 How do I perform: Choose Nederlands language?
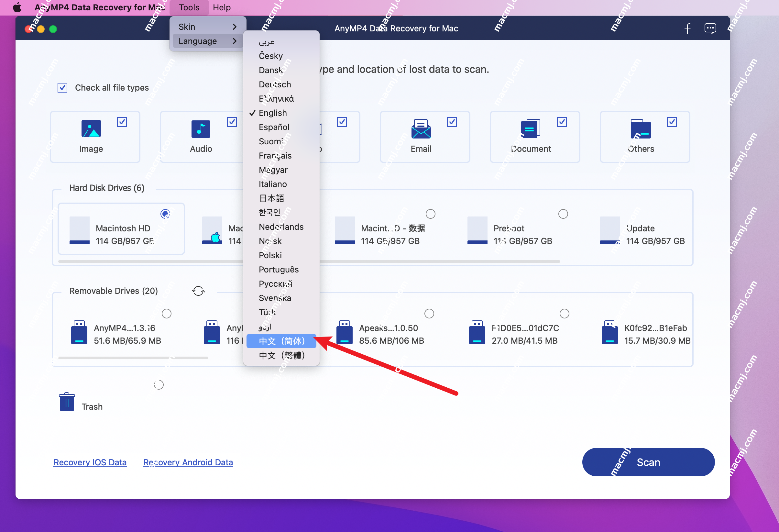(281, 227)
